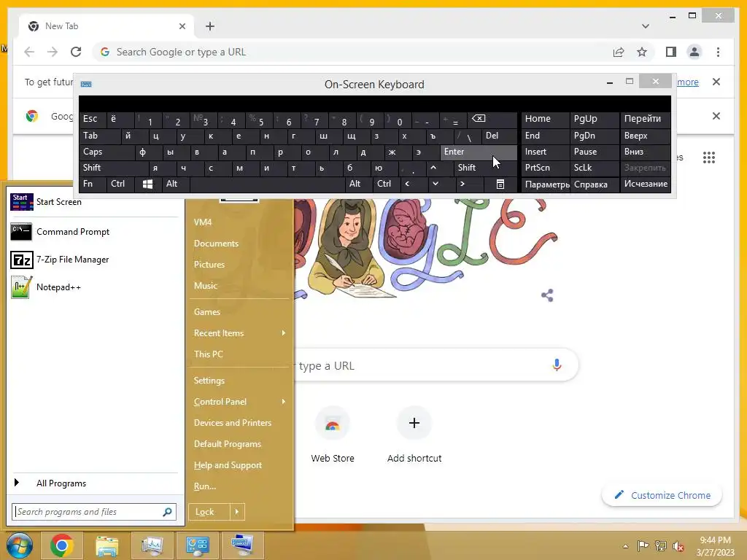Screen dimensions: 747x560
Task: Toggle right Alt key on keyboard
Action: pos(359,184)
